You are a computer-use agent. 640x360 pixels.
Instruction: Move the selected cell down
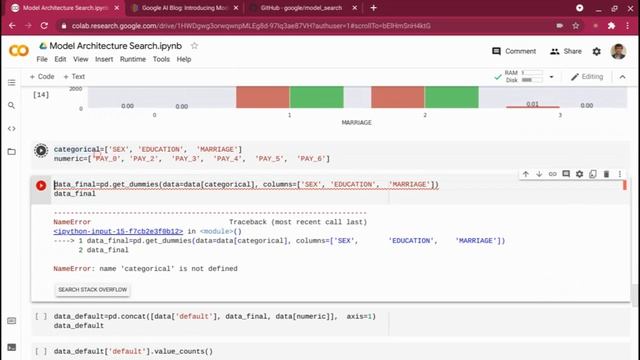539,174
